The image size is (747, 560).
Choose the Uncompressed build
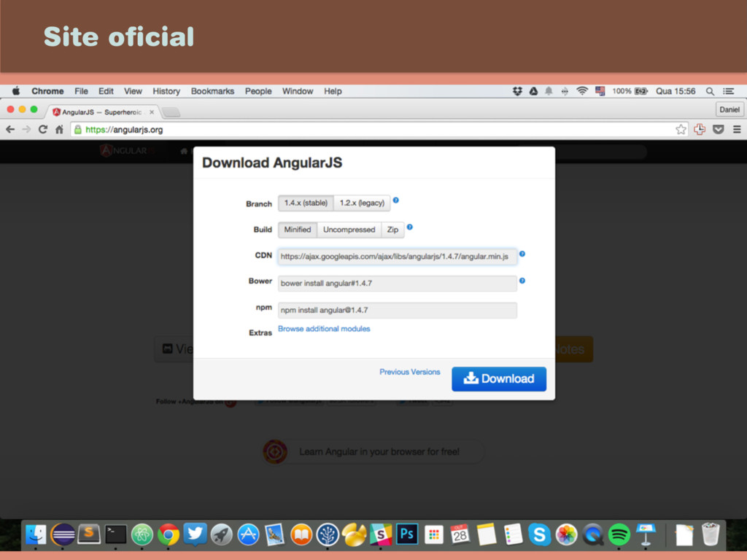(x=349, y=230)
